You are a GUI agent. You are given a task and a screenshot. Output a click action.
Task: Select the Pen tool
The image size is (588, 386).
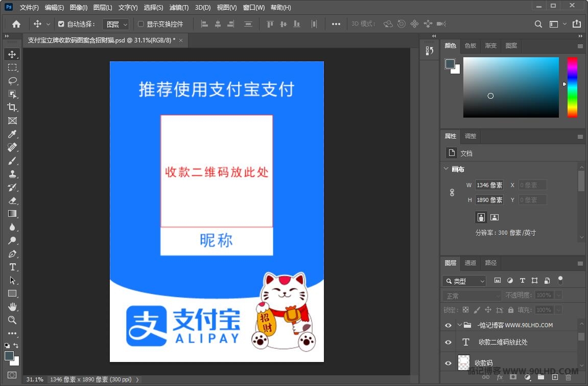tap(12, 254)
